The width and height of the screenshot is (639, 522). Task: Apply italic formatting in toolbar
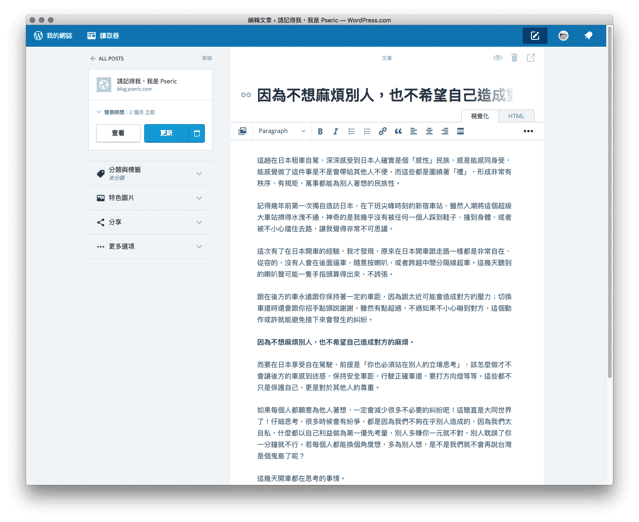pos(335,131)
